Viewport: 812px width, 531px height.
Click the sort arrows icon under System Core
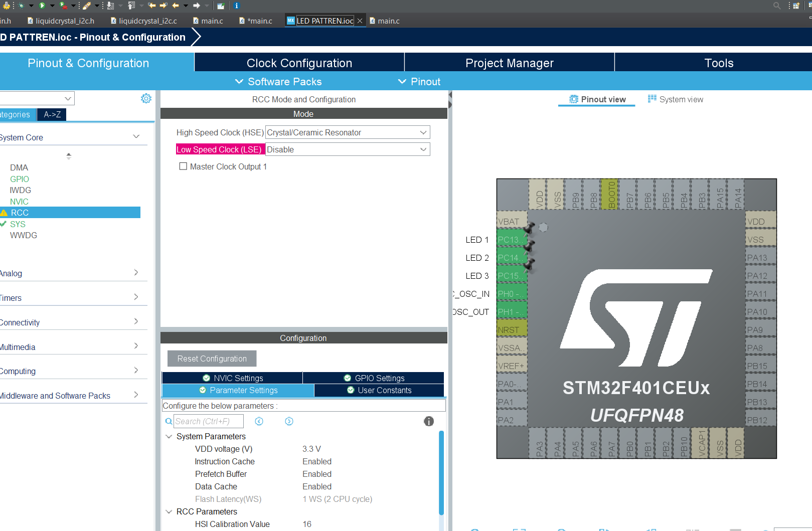pos(69,156)
